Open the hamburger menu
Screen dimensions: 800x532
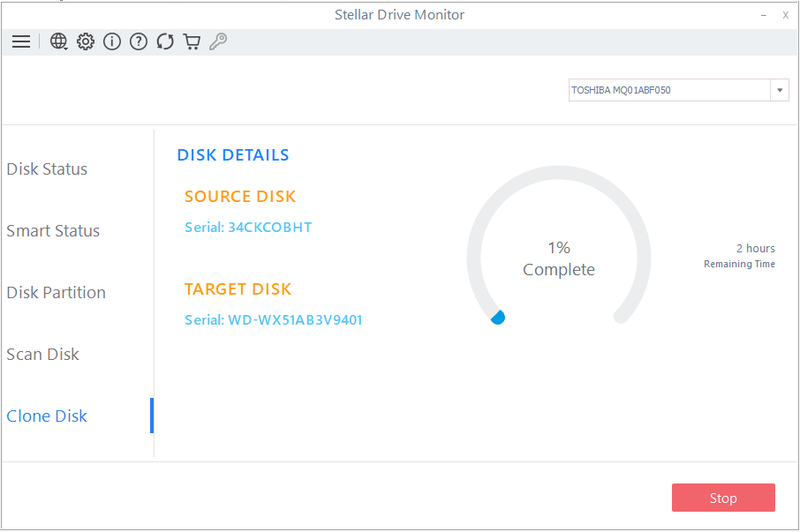21,41
